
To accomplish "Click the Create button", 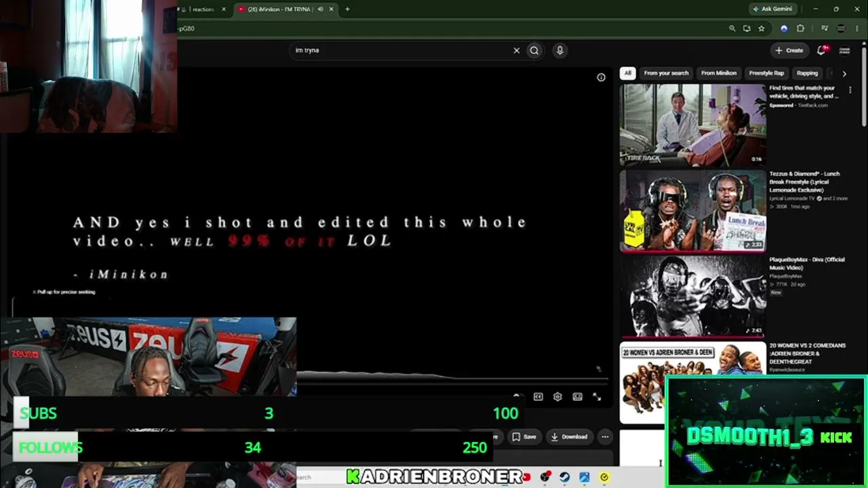I will coord(789,50).
